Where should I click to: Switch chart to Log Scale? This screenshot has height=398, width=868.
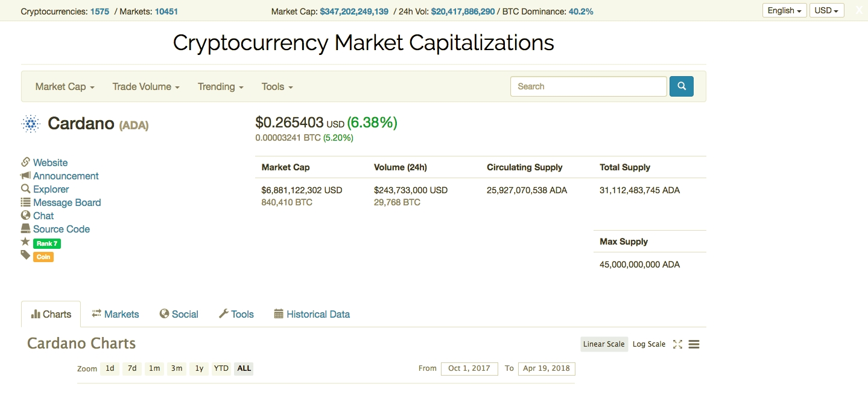coord(649,344)
